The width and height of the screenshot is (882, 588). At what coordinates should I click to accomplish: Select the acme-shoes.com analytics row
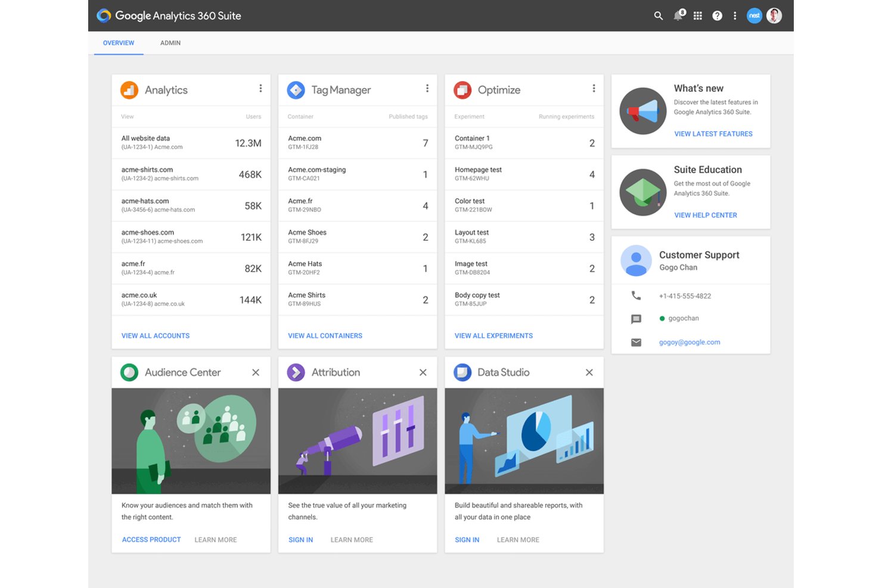pos(191,237)
